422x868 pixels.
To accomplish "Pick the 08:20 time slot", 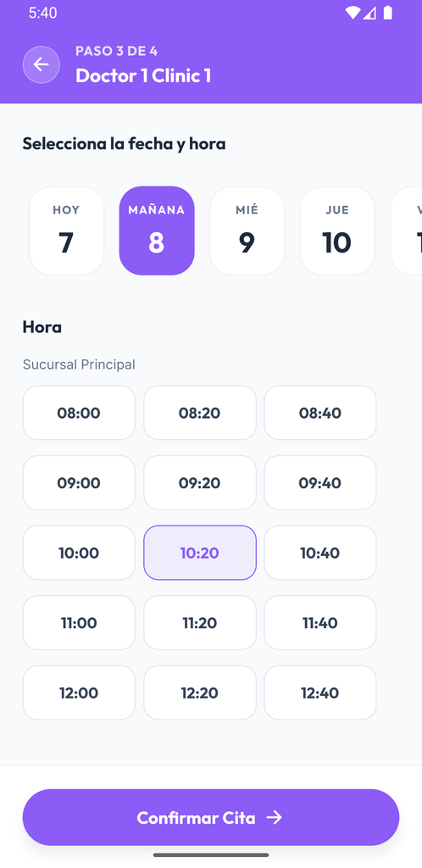I will (x=200, y=413).
